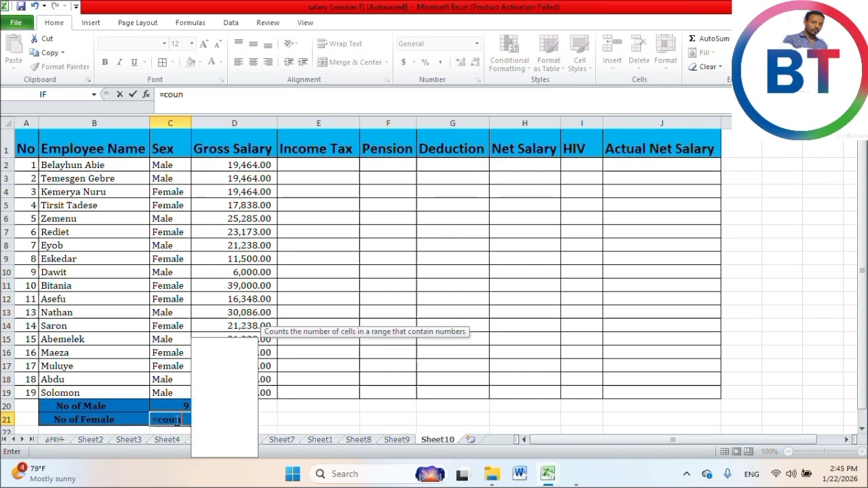Click Increase Decimal icon
The height and width of the screenshot is (488, 868).
tap(460, 62)
